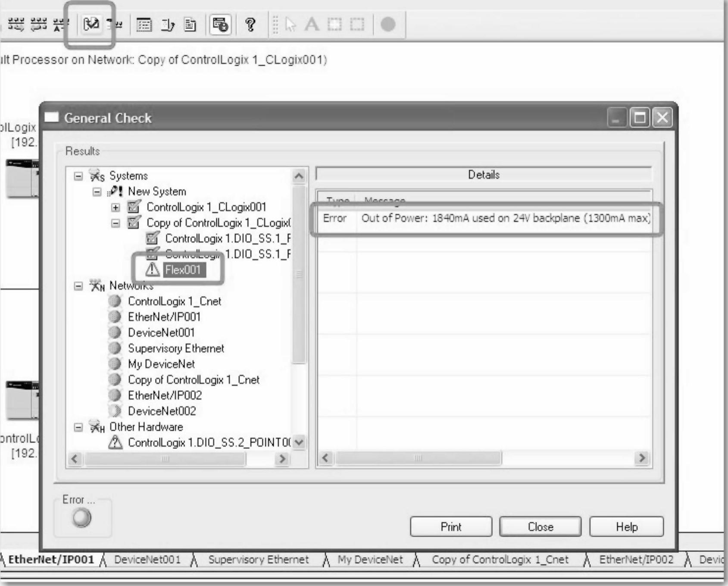Run General Check from the toolbar checkmark icon

click(x=91, y=24)
